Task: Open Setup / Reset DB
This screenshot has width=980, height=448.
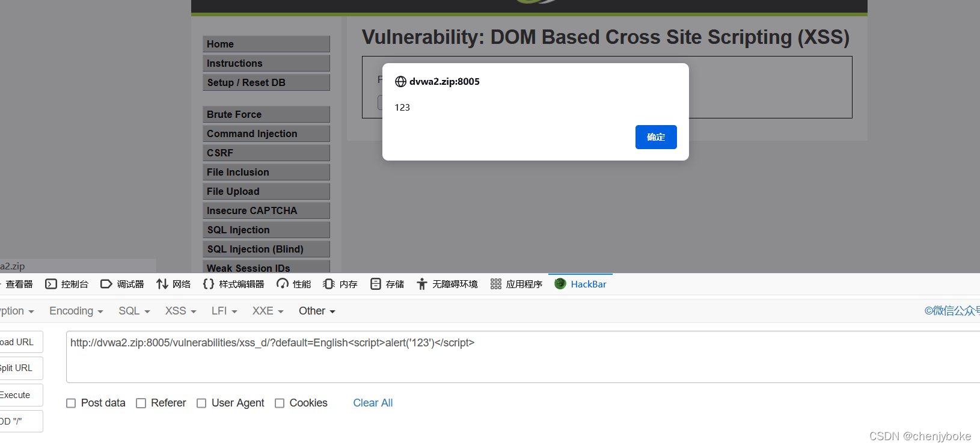Action: coord(266,82)
